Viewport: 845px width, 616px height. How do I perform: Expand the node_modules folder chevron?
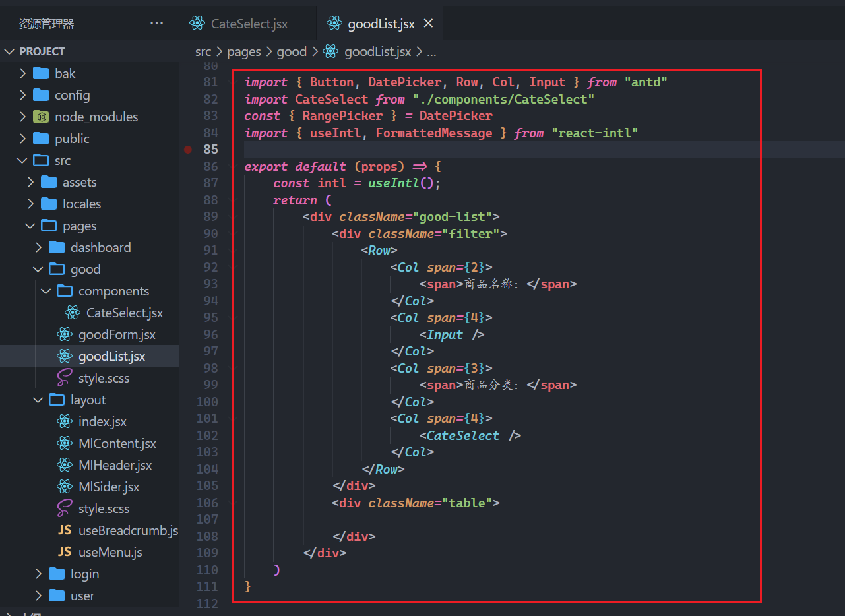coord(22,117)
